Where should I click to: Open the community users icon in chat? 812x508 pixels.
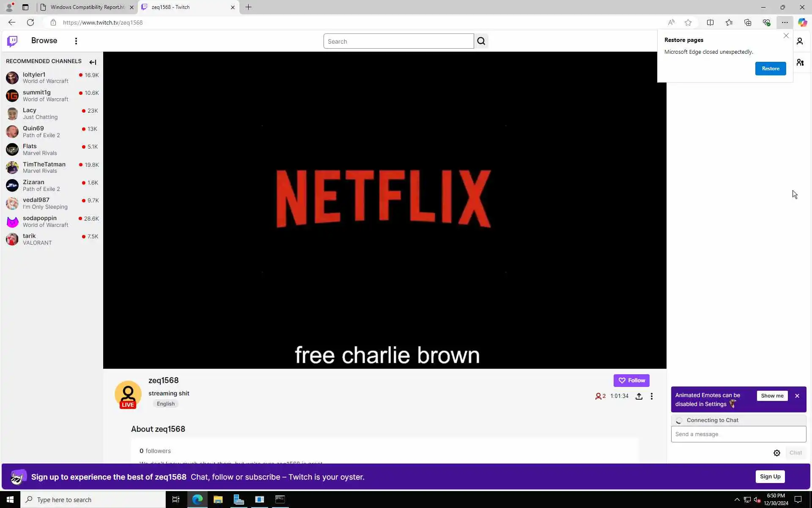800,63
